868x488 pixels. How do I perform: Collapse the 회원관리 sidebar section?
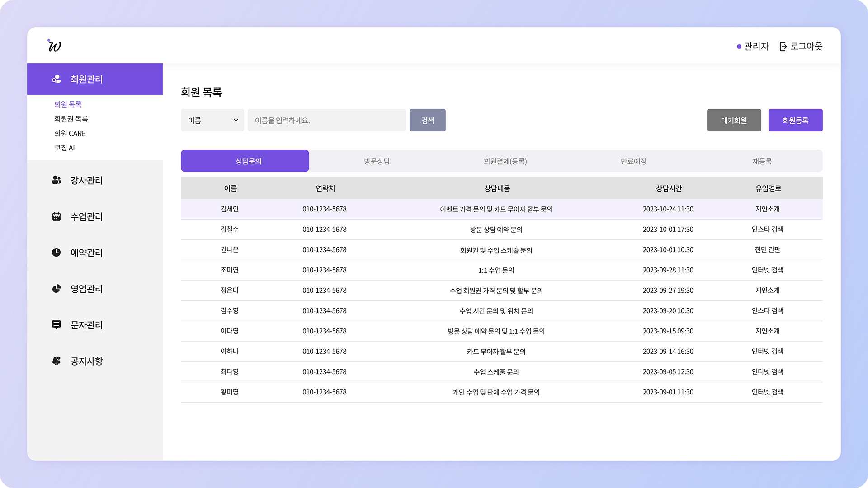coord(95,79)
